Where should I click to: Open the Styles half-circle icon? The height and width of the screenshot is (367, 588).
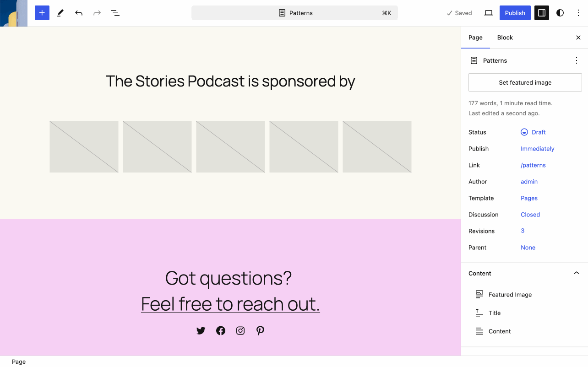tap(560, 13)
